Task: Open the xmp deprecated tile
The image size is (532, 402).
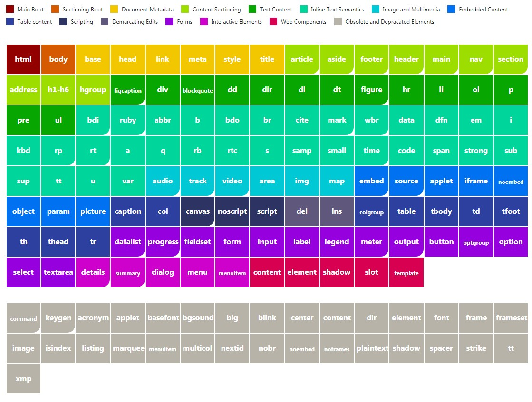Action: tap(23, 379)
